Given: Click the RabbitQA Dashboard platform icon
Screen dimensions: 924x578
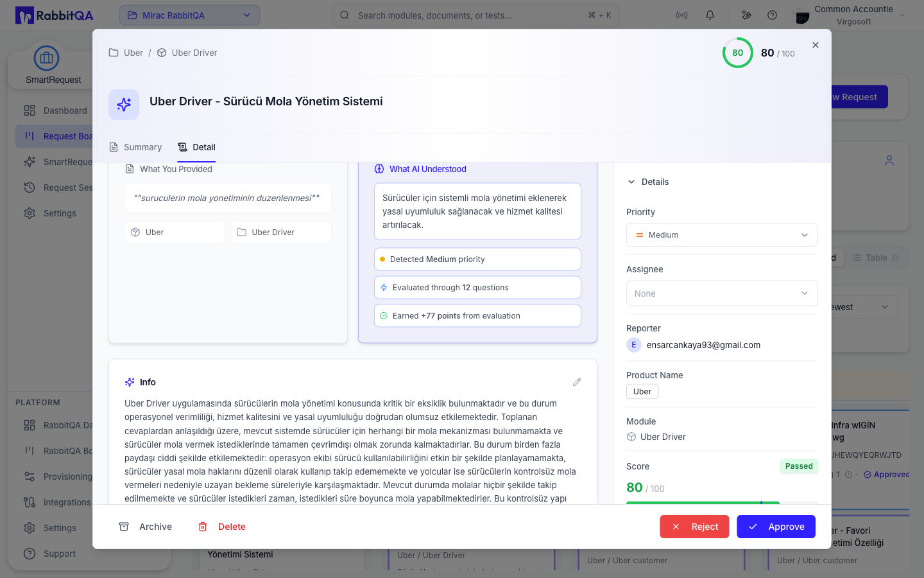Looking at the screenshot, I should click(30, 425).
